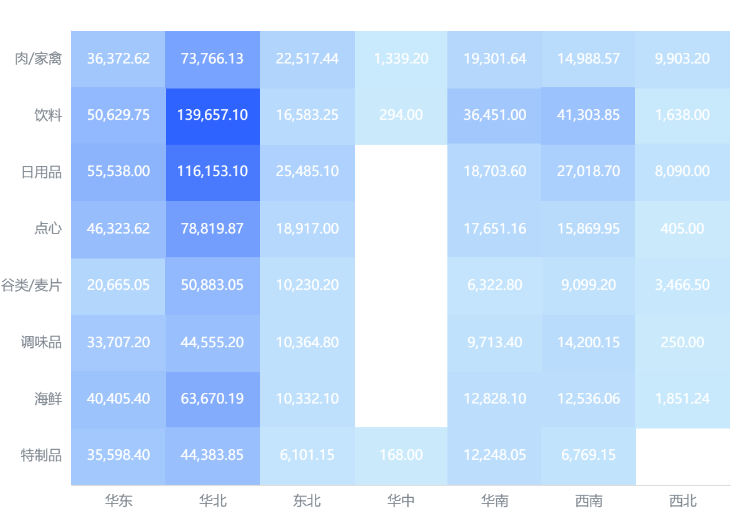748x531 pixels.
Task: Select the 1,339.20 cell in 华中
Action: (401, 59)
